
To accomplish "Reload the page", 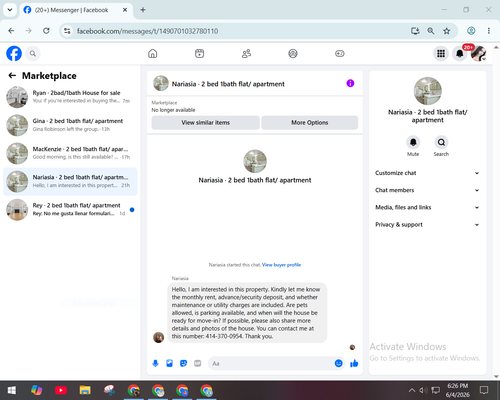I will pyautogui.click(x=46, y=31).
